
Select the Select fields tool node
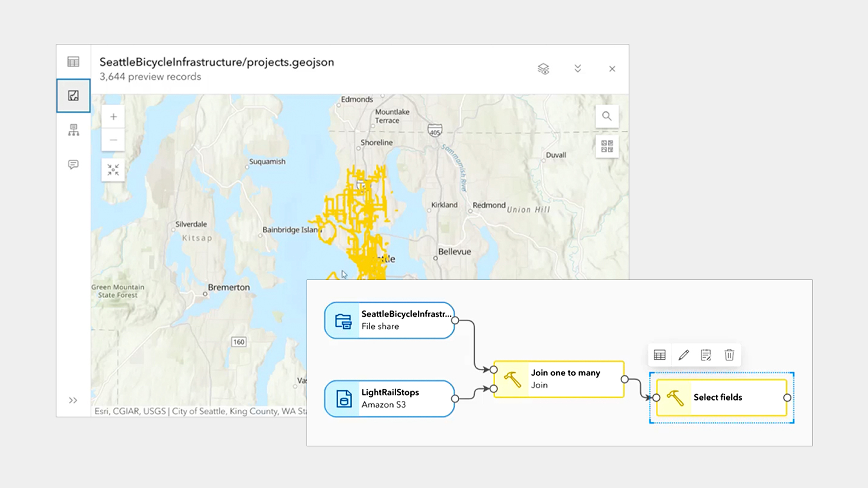[722, 398]
